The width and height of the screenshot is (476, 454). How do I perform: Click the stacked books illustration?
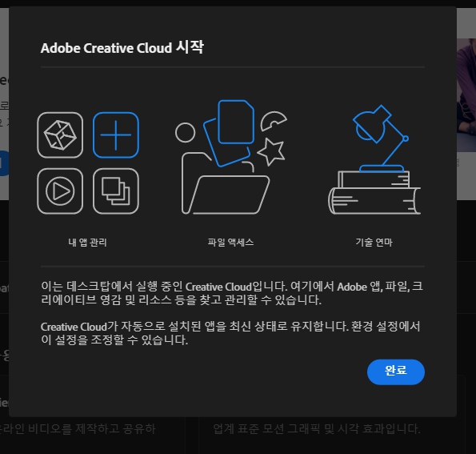(x=374, y=193)
